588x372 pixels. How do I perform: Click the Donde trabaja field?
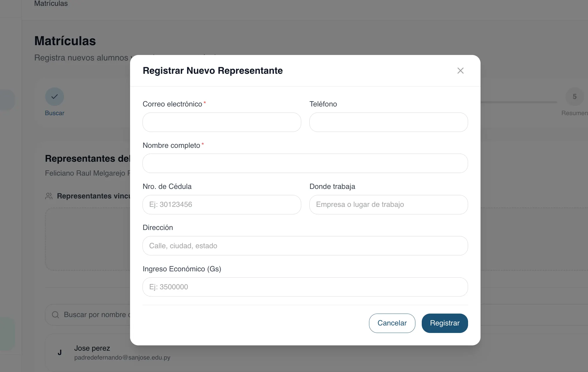pyautogui.click(x=388, y=205)
